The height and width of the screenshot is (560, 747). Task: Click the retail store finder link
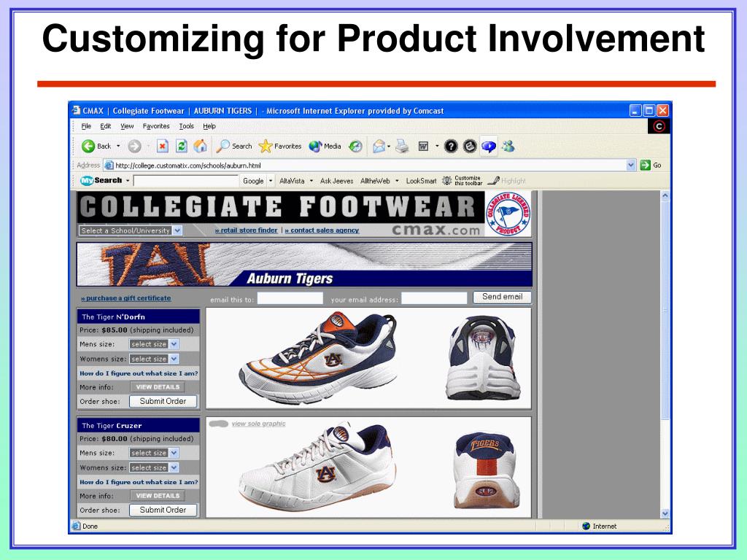[x=247, y=230]
